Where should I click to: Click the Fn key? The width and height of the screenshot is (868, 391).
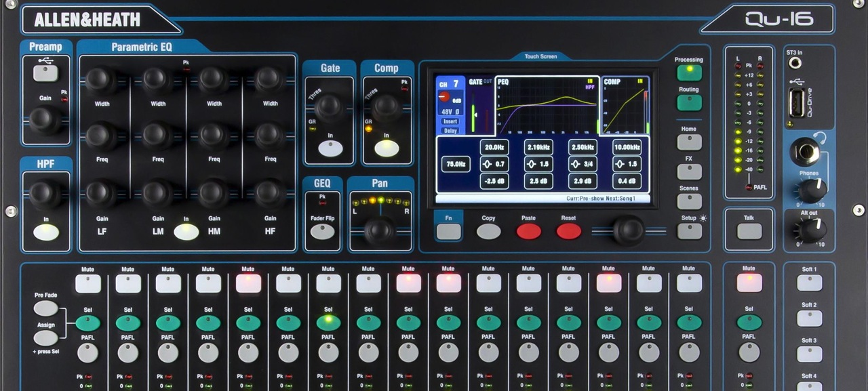coord(448,232)
